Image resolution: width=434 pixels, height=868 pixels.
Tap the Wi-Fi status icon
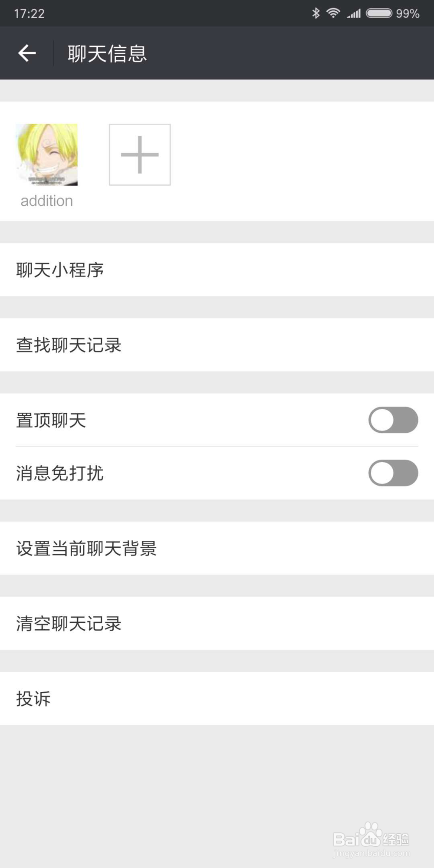click(333, 13)
